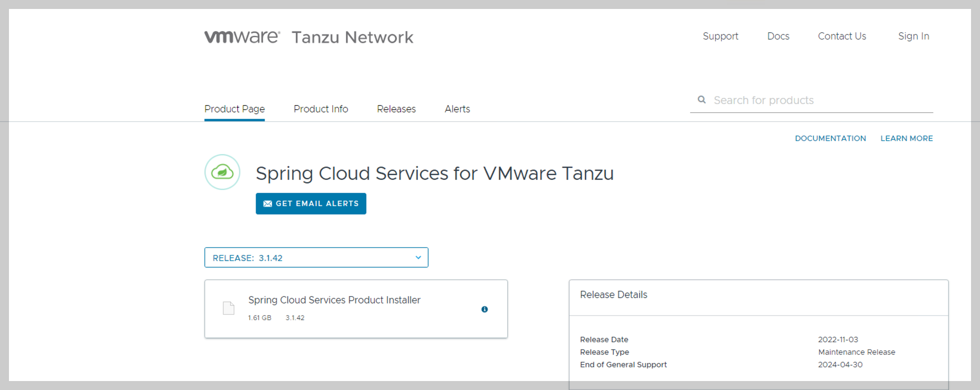This screenshot has width=980, height=390.
Task: Click the Release Date label
Action: [x=604, y=339]
